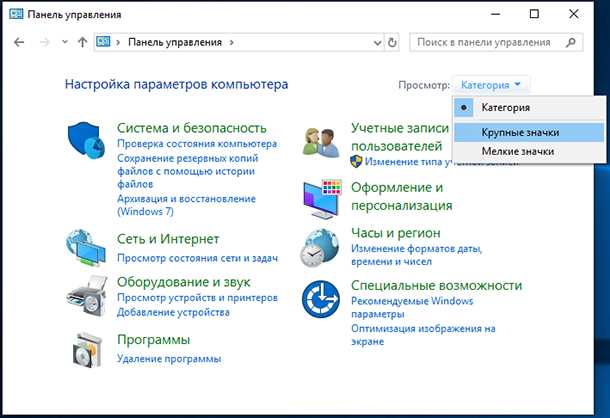The width and height of the screenshot is (610, 418).
Task: Open Просмотр состояния сети и задач
Action: pos(198,258)
